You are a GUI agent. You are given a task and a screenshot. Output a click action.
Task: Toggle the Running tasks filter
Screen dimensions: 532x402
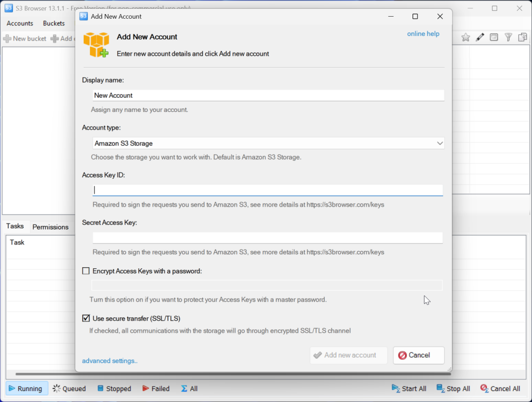tap(27, 388)
